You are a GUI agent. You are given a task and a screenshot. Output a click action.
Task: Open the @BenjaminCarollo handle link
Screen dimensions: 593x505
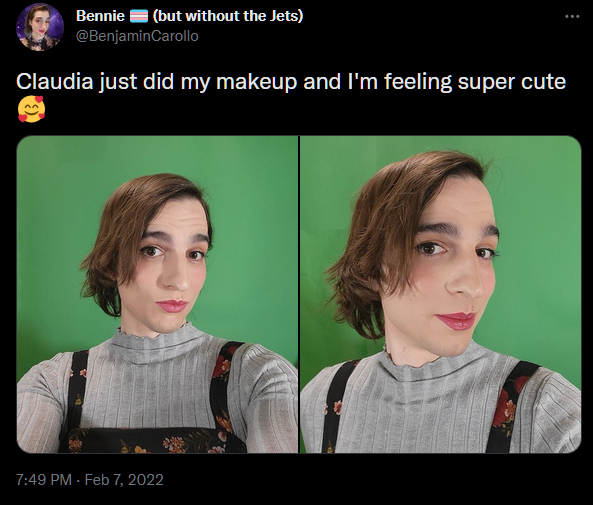tap(137, 36)
